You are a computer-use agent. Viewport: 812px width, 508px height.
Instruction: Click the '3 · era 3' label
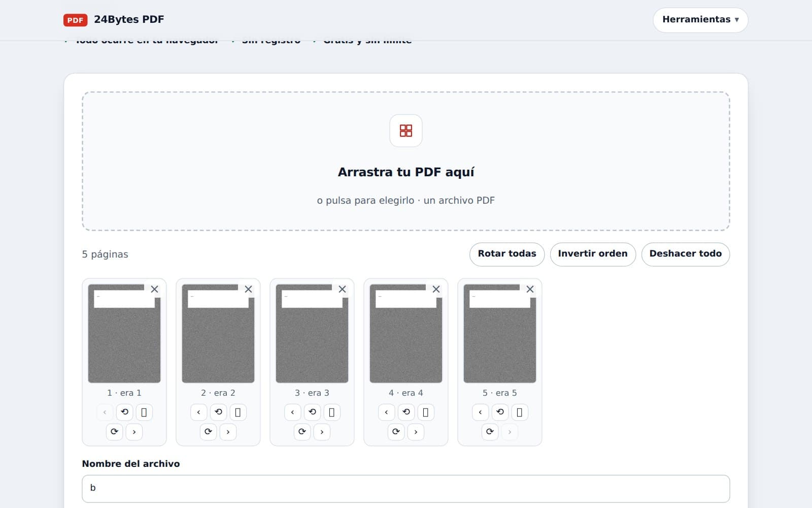coord(312,393)
